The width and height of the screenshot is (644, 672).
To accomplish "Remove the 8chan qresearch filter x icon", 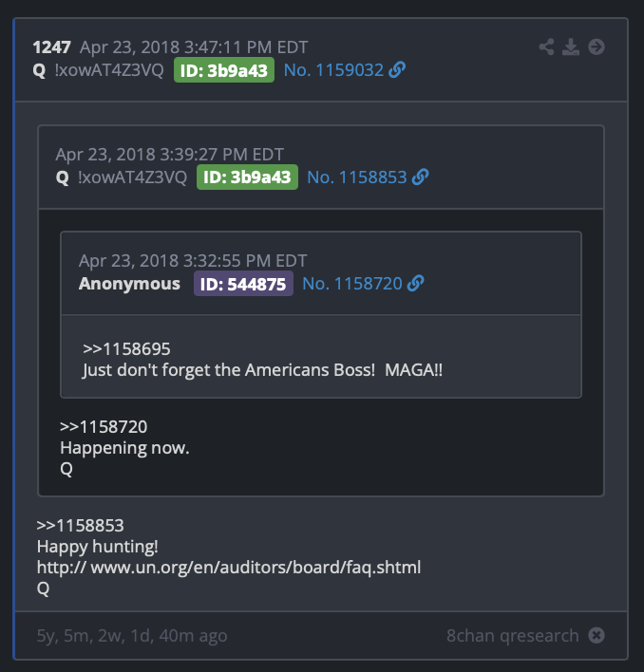I will 596,635.
